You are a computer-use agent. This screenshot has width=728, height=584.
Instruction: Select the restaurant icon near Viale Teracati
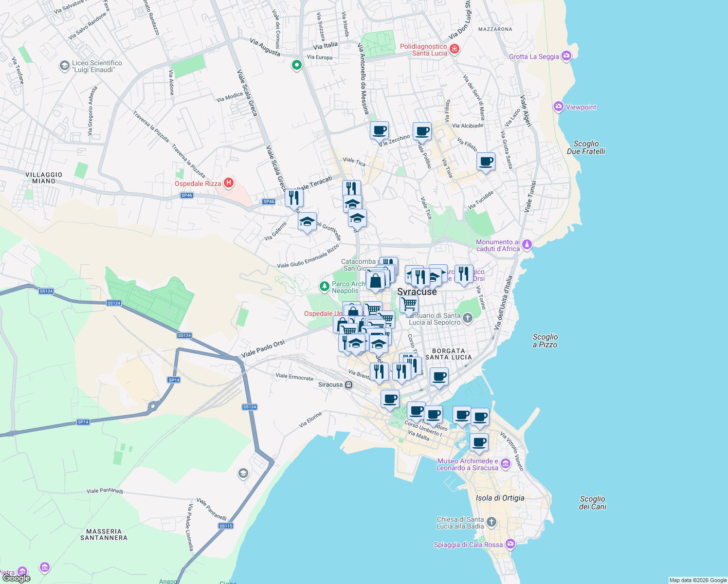tap(351, 187)
